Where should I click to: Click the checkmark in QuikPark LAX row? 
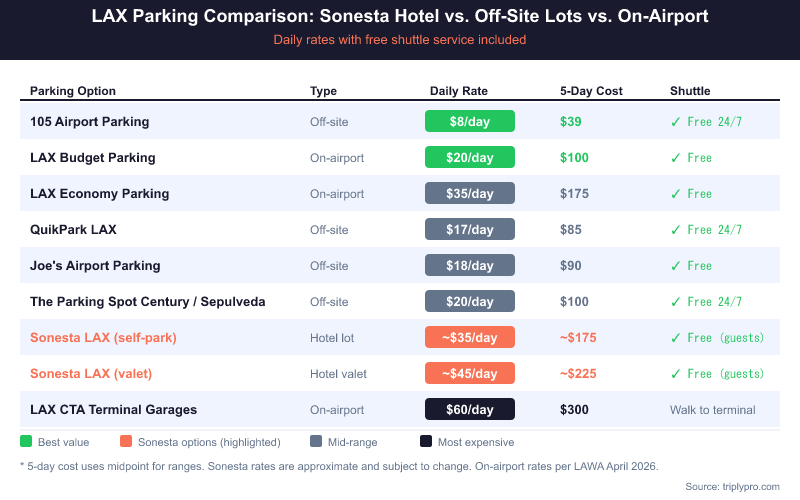[x=676, y=229]
